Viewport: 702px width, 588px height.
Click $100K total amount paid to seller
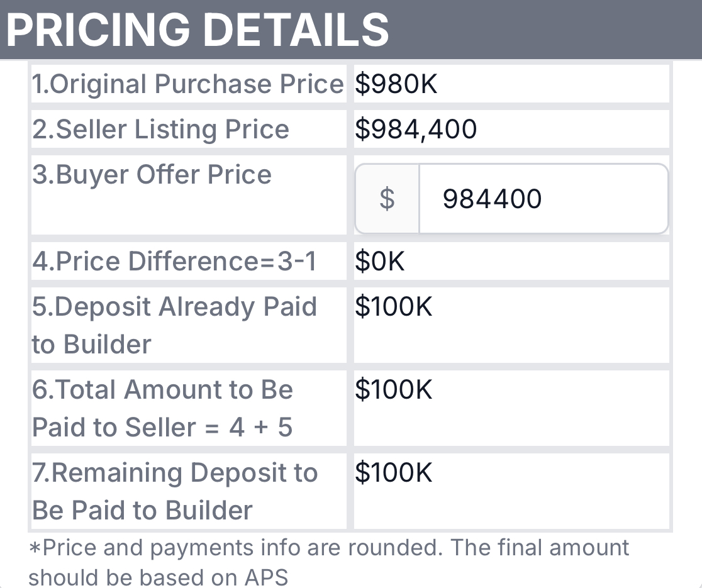coord(394,389)
